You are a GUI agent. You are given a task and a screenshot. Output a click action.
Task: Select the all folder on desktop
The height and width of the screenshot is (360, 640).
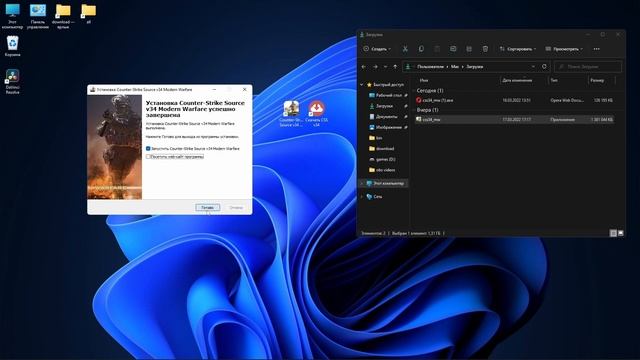pos(88,14)
